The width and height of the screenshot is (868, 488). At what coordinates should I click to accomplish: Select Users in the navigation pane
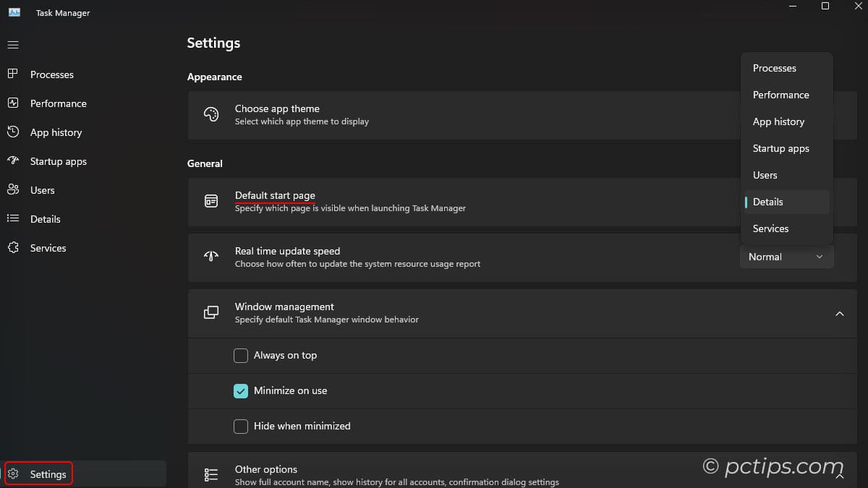pyautogui.click(x=13, y=190)
